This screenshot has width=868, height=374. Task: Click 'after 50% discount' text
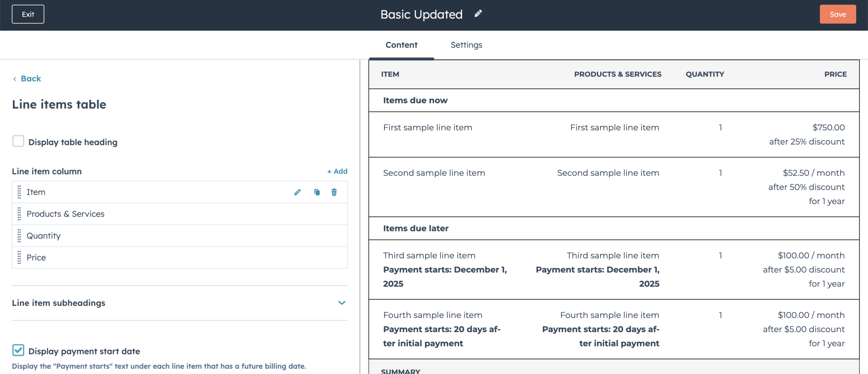pyautogui.click(x=806, y=187)
